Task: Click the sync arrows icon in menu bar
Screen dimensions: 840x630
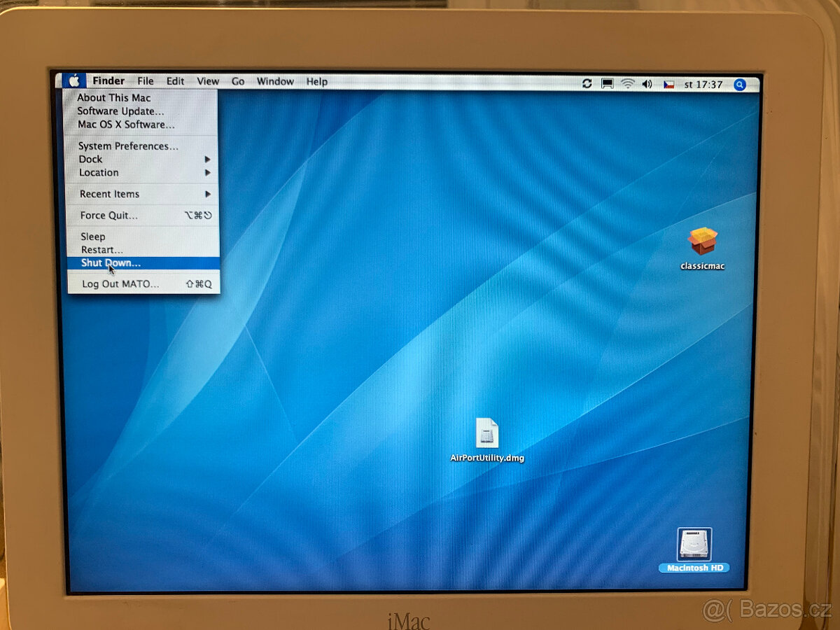Action: 586,83
